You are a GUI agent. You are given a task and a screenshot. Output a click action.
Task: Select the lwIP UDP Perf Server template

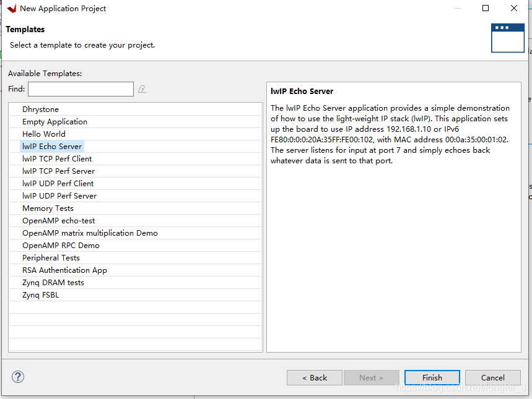[136, 196]
